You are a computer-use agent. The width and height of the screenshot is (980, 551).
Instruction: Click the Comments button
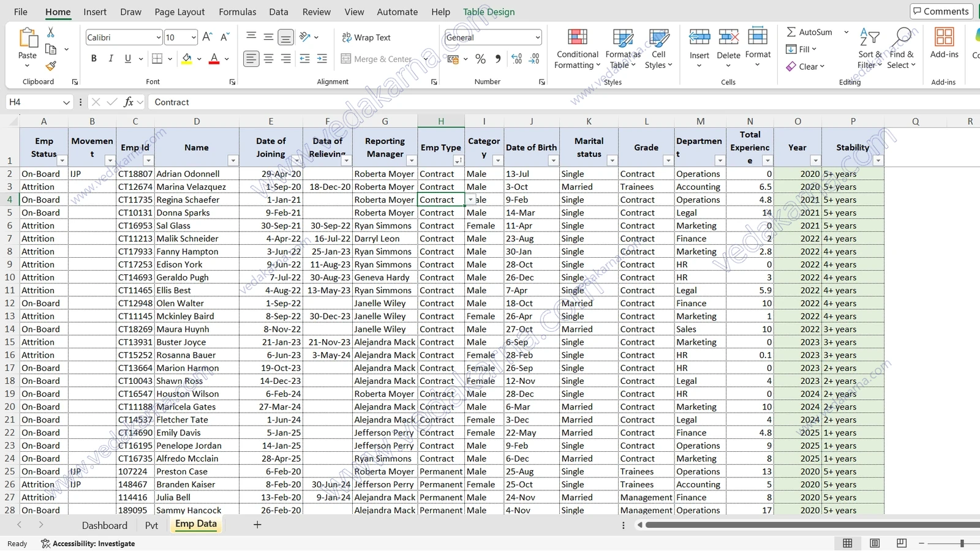point(941,11)
